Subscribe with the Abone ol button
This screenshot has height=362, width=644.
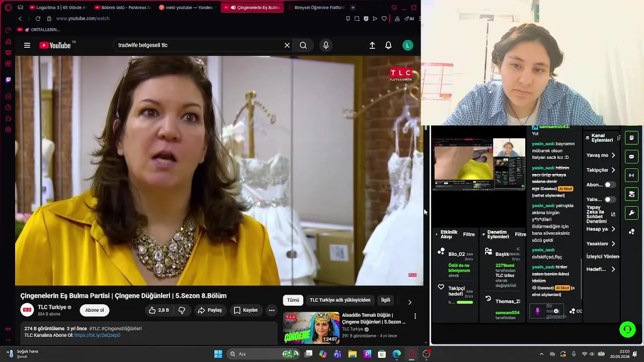[x=94, y=310]
